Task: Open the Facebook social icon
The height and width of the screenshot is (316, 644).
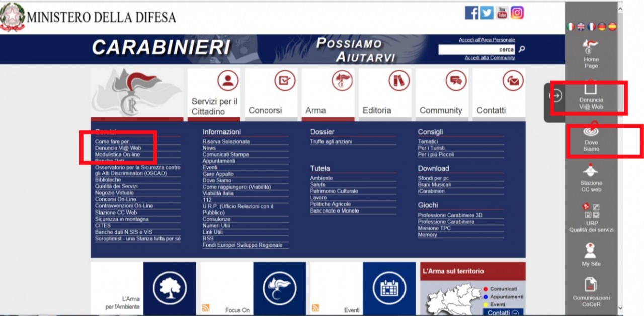Action: point(471,13)
